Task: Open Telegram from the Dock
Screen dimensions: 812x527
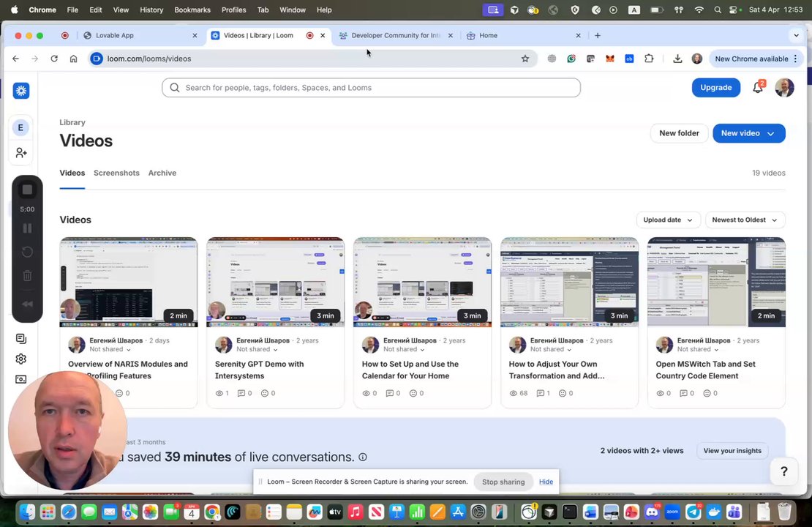Action: click(x=693, y=512)
